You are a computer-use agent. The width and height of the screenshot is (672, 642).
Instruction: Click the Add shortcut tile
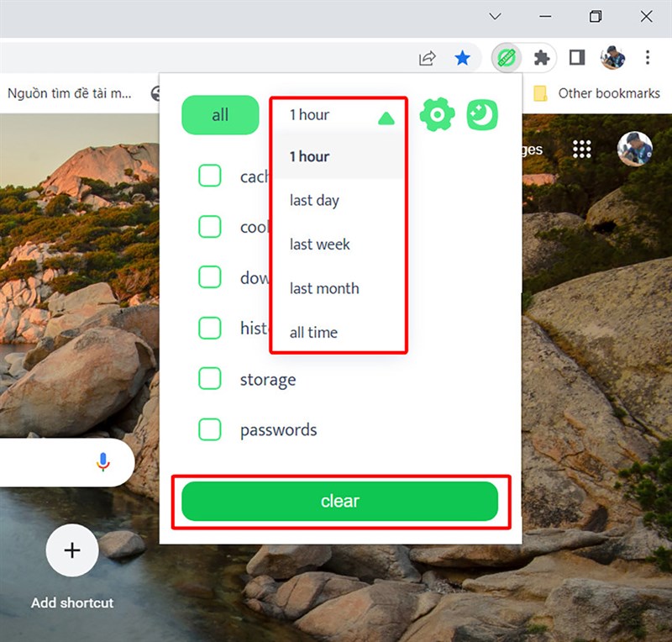pos(71,550)
